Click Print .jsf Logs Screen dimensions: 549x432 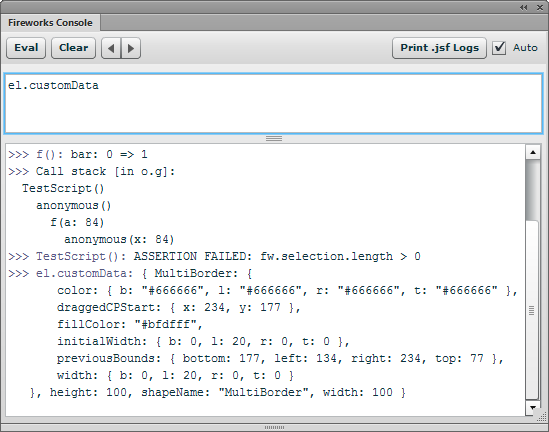tap(439, 48)
